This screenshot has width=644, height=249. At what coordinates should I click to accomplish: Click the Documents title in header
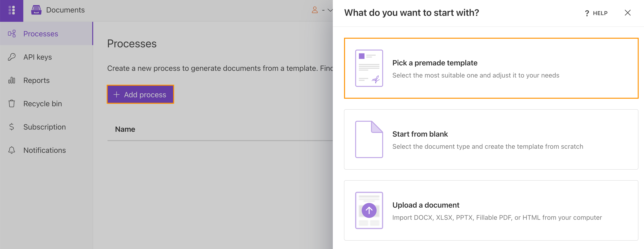[66, 10]
